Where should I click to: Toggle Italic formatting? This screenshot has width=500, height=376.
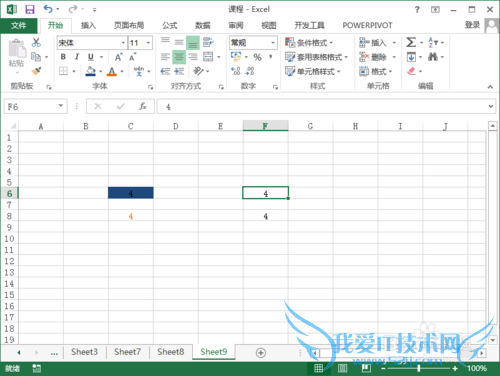point(77,57)
